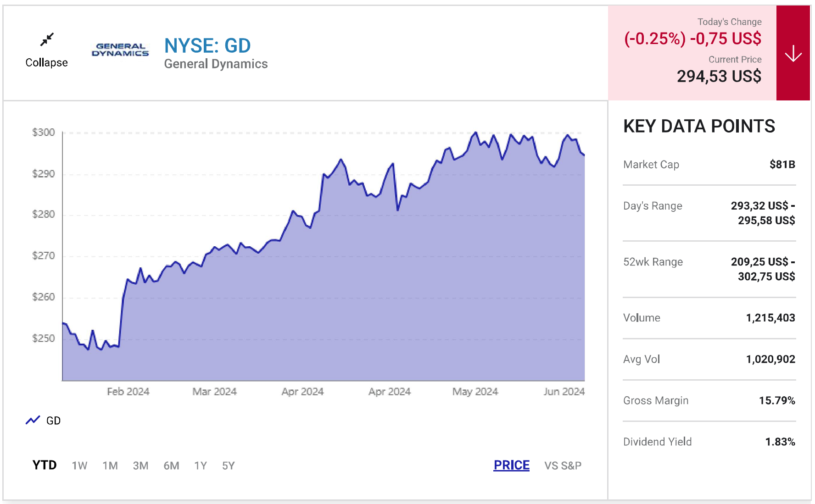Click the 52wk Range value 209,25 US$ - 302,75 US$

coord(763,269)
